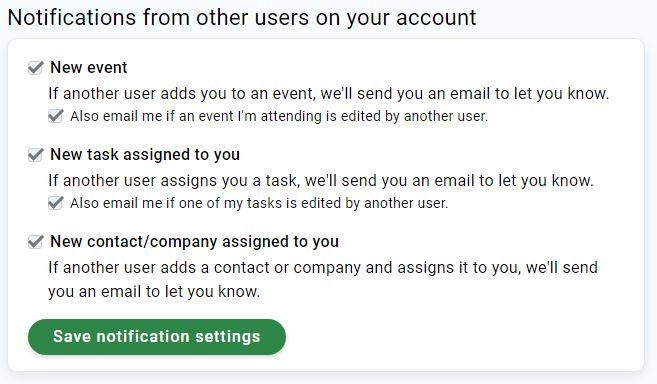Click the 'New task assigned to you' label
The height and width of the screenshot is (384, 657).
point(145,155)
